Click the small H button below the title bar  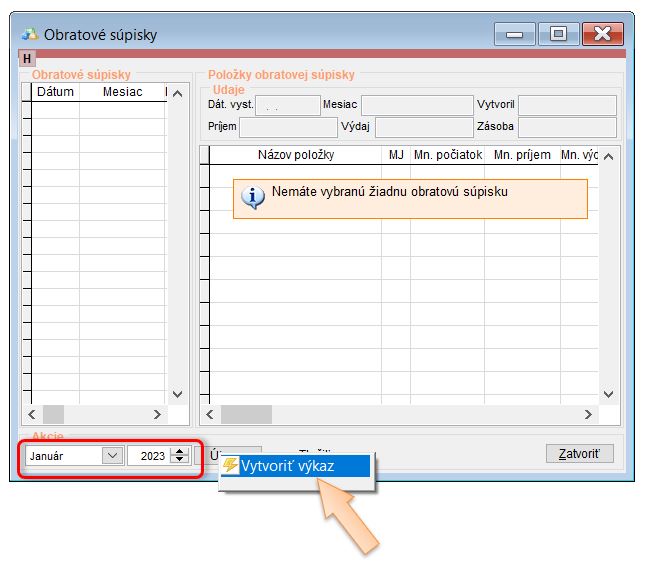click(x=27, y=59)
